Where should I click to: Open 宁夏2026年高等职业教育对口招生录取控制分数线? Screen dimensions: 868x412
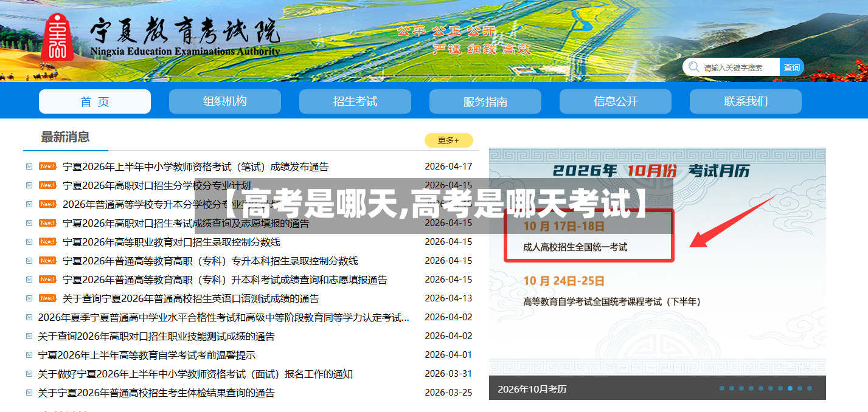[172, 242]
